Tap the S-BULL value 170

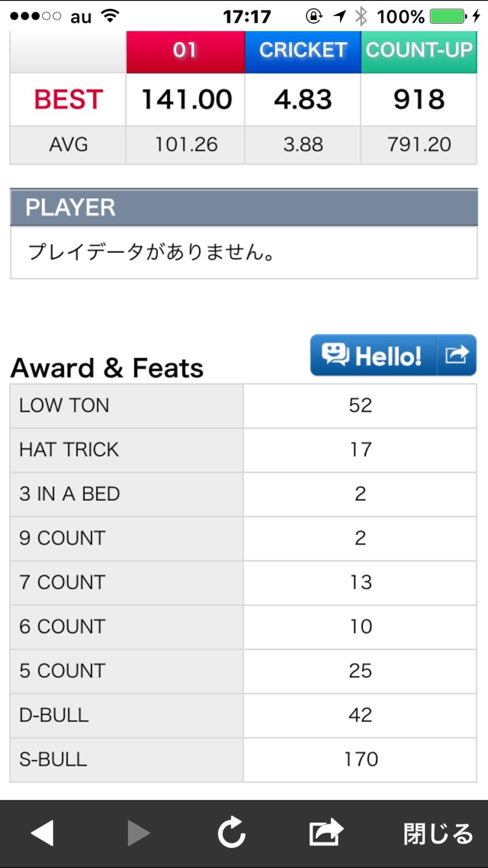point(360,759)
